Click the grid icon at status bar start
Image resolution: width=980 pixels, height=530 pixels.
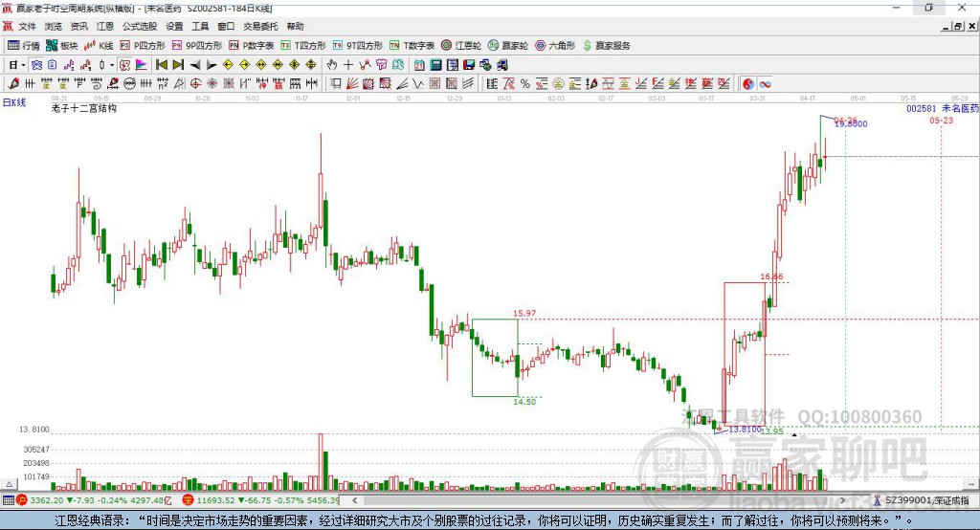pos(8,500)
